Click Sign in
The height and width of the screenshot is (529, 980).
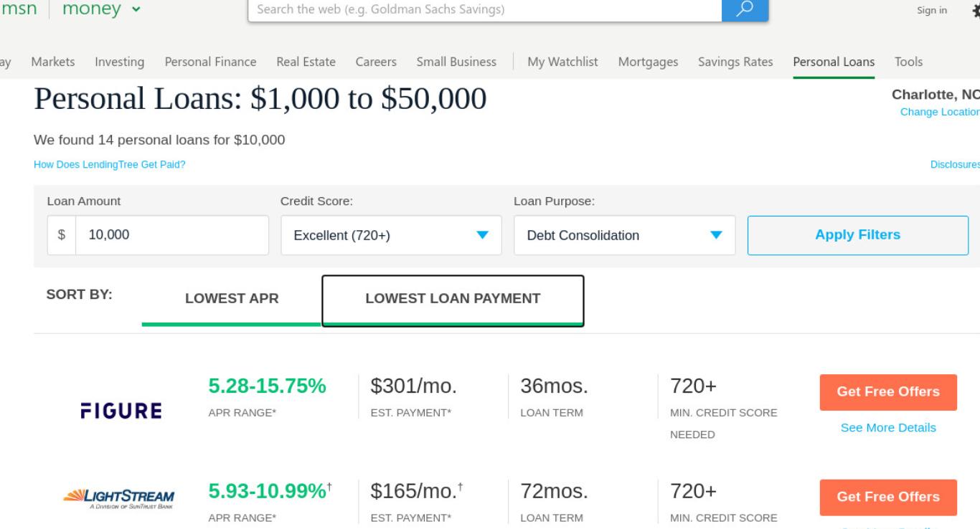pos(931,10)
